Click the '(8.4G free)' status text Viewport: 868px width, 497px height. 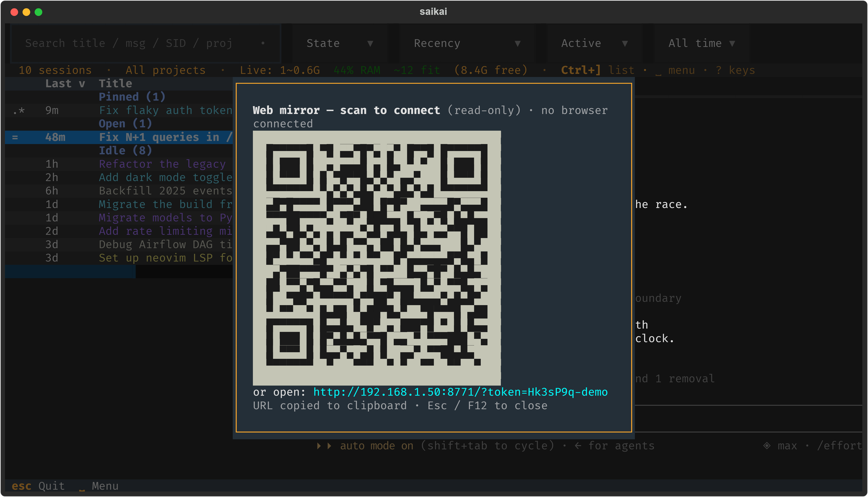[x=491, y=70]
